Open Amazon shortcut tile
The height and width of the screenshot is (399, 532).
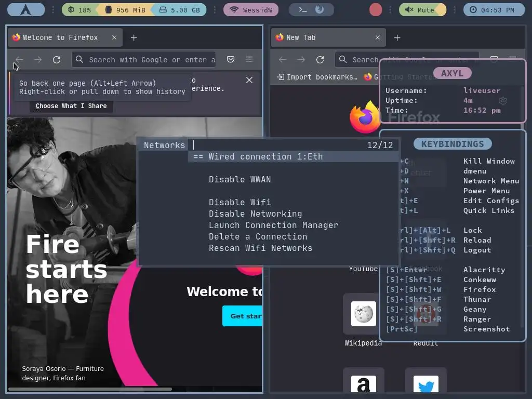click(x=363, y=381)
